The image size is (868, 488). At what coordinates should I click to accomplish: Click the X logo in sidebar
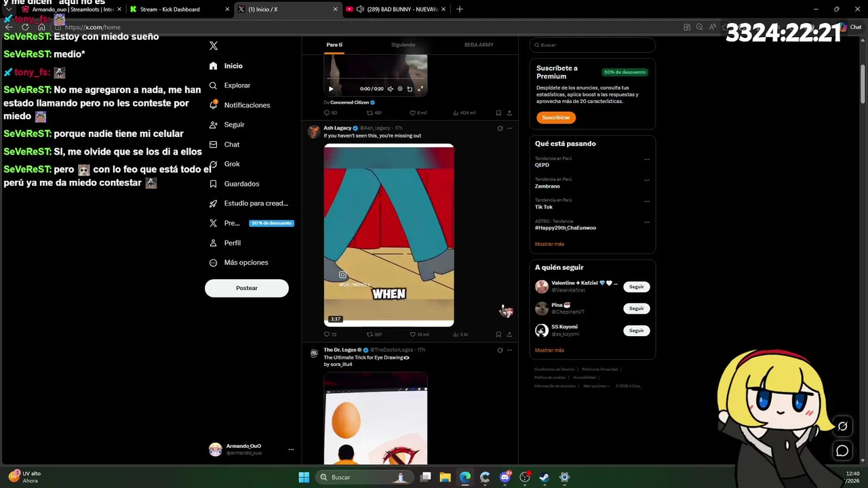click(x=214, y=45)
